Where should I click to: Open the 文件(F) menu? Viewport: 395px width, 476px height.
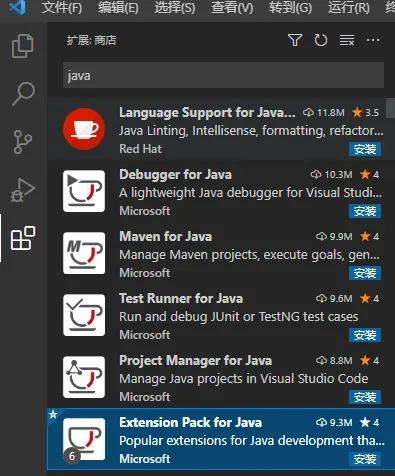coord(62,7)
